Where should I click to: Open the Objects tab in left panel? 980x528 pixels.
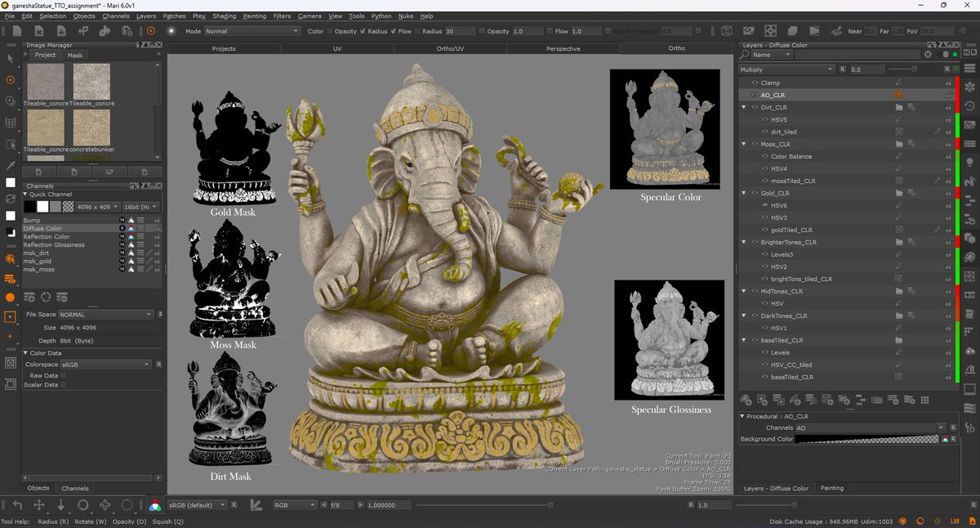[x=38, y=488]
